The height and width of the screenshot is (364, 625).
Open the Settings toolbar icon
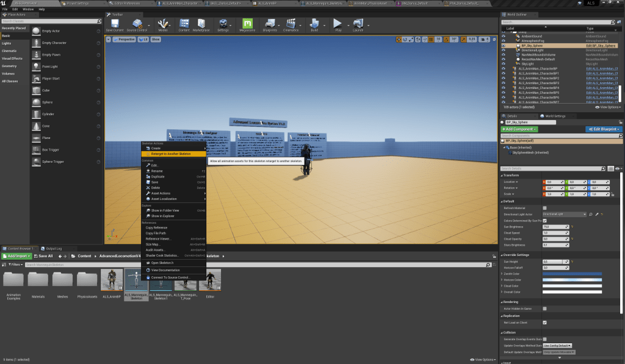click(x=223, y=24)
